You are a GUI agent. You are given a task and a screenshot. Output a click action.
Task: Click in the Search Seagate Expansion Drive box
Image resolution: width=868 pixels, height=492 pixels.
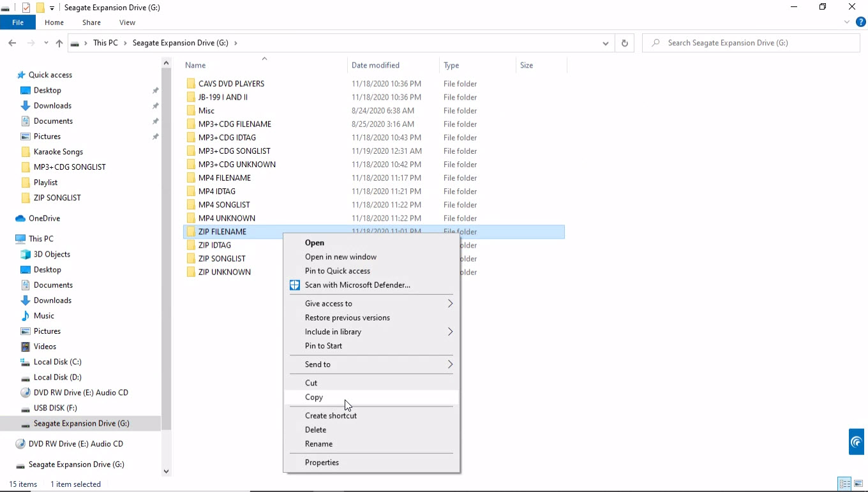coord(753,43)
